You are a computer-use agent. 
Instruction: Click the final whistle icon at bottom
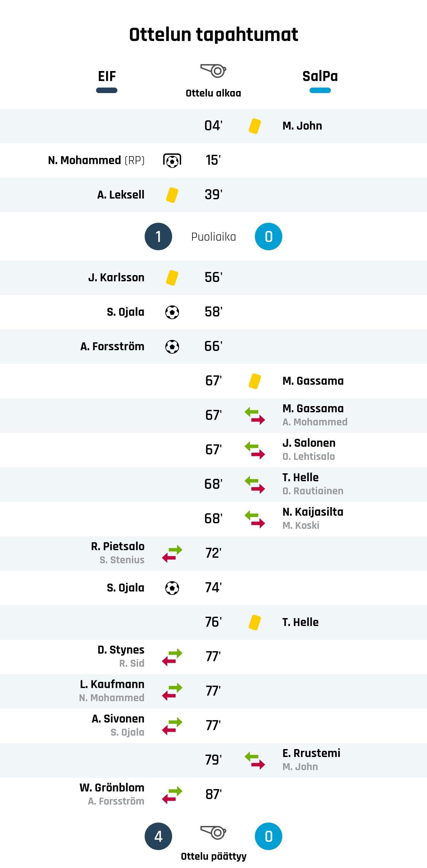(x=213, y=832)
